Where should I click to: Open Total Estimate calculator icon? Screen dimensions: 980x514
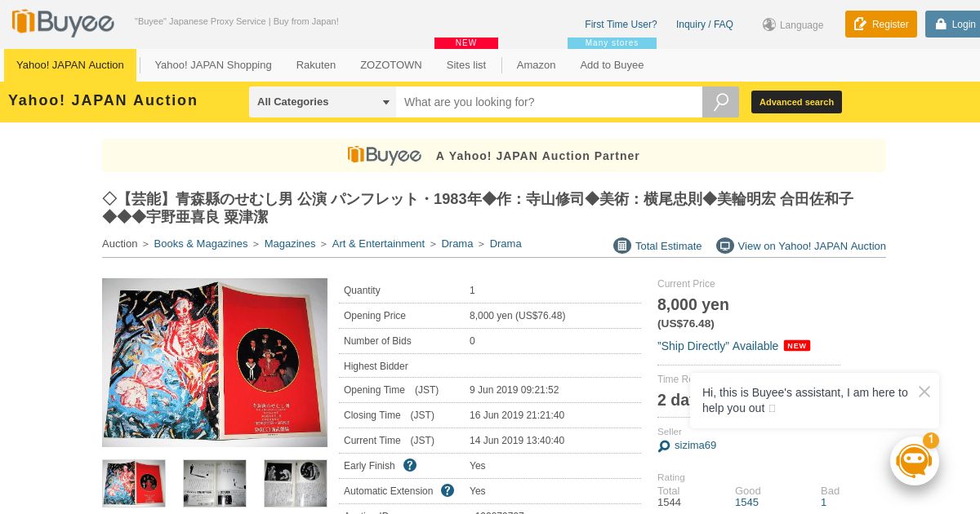(x=622, y=246)
